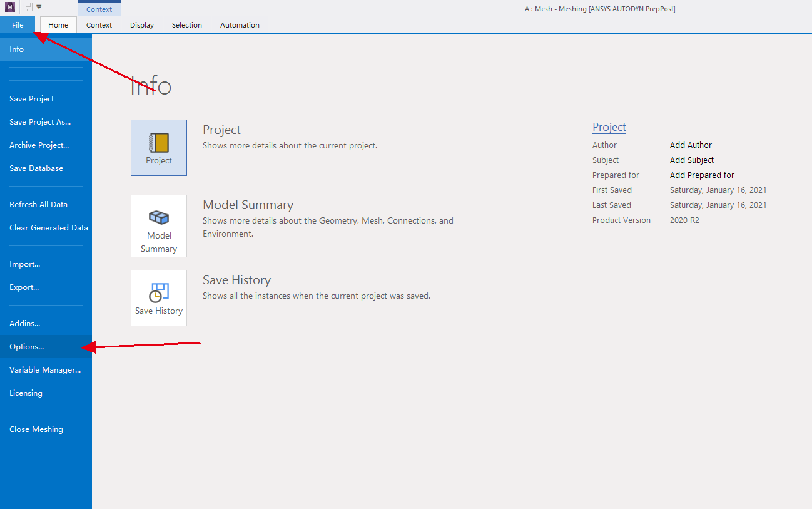Select Archive Project...
812x509 pixels.
coord(39,145)
